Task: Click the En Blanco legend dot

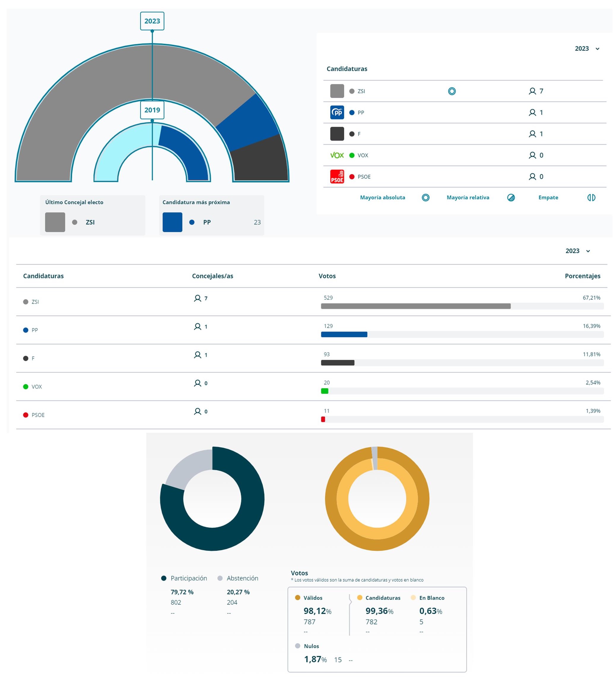Action: (413, 597)
